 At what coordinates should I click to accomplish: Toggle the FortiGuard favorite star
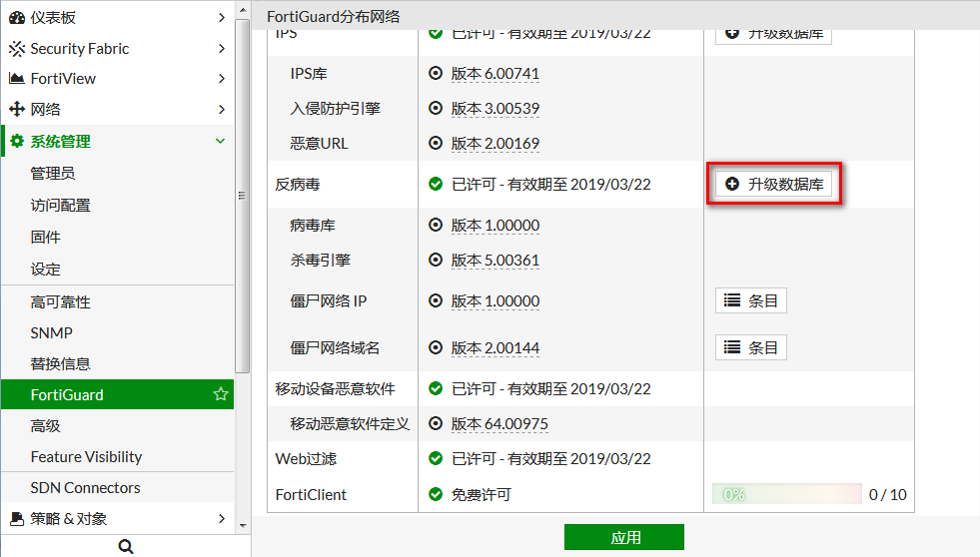click(x=221, y=395)
